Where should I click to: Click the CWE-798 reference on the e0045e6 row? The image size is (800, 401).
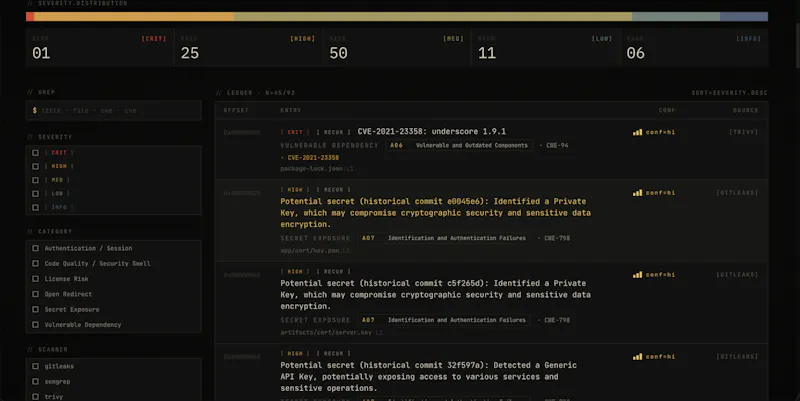click(x=557, y=238)
